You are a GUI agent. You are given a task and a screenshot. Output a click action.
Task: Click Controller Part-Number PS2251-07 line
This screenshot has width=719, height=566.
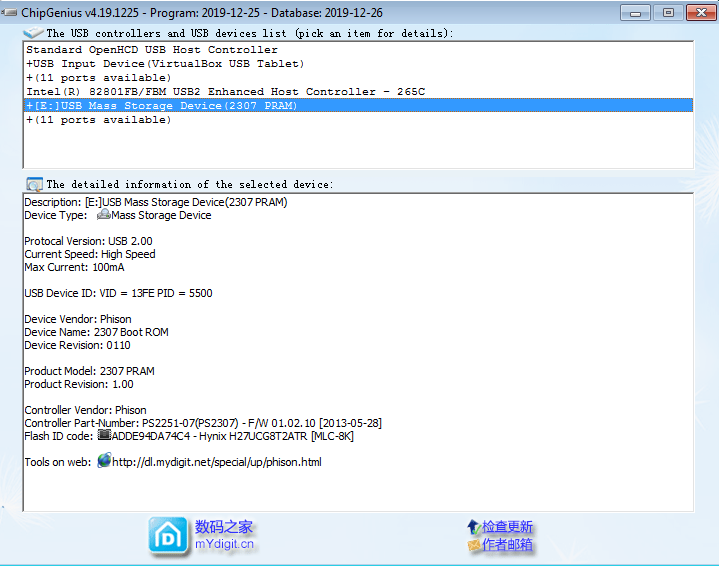coord(203,423)
